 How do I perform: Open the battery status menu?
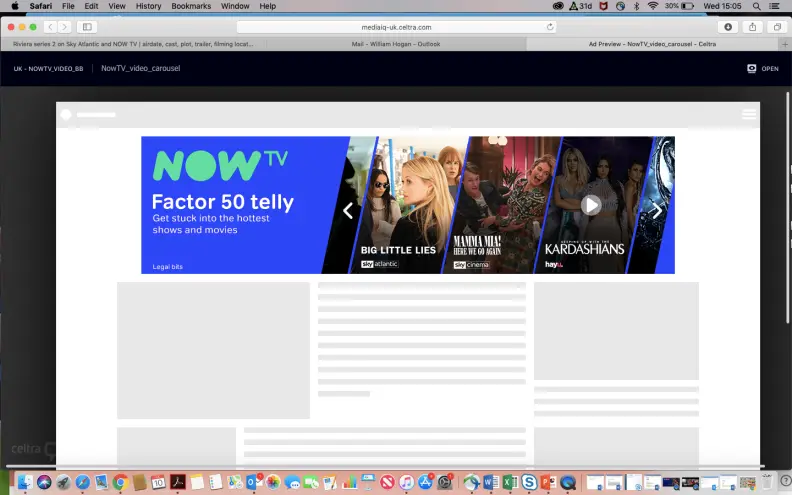pyautogui.click(x=679, y=6)
